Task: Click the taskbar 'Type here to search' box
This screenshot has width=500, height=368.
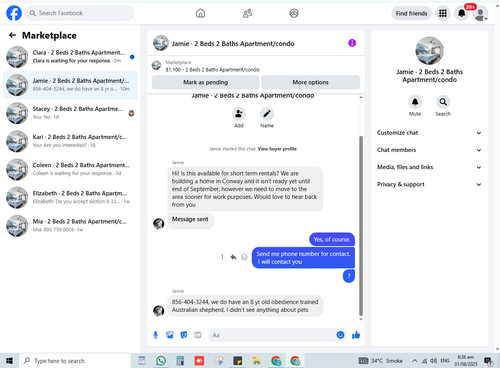Action: tap(75, 361)
